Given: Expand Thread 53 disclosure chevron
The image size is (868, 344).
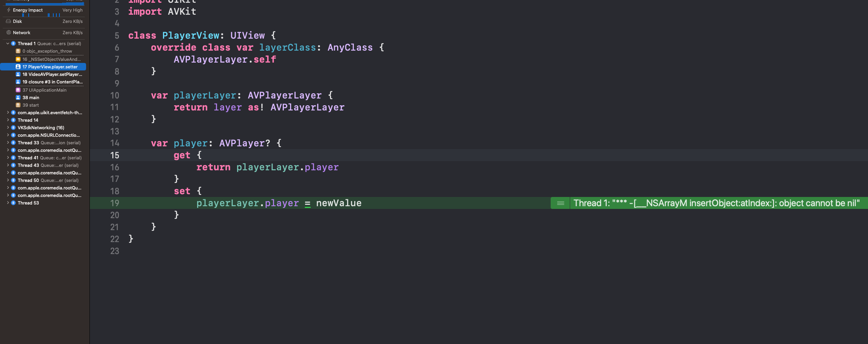Looking at the screenshot, I should click(x=8, y=203).
